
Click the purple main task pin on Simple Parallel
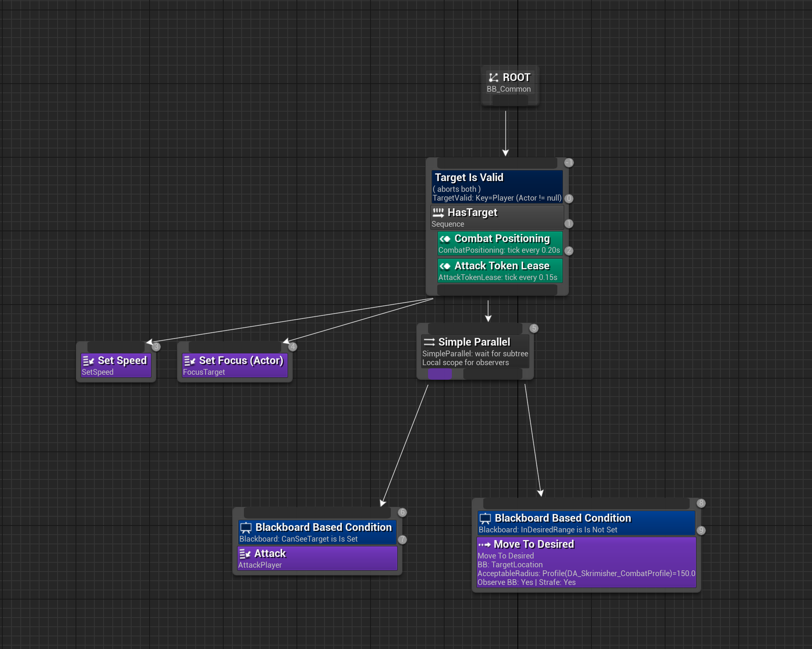pyautogui.click(x=440, y=374)
